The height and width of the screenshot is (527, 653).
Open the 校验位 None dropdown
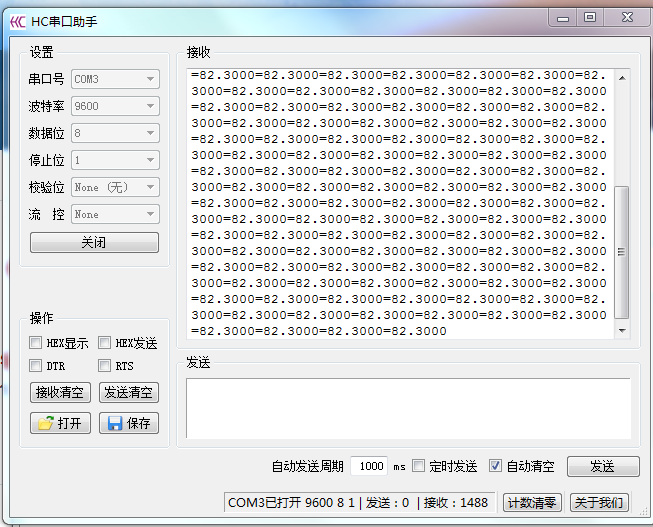coord(115,187)
